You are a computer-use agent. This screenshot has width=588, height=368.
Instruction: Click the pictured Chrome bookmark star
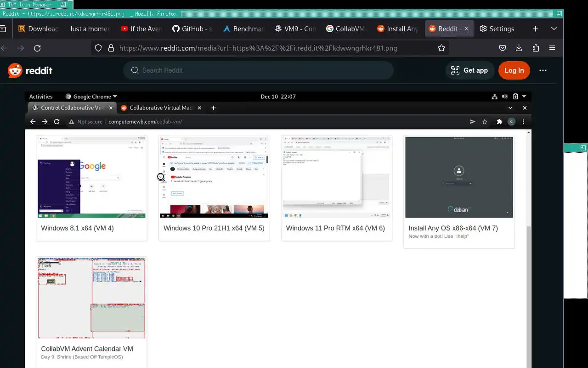click(x=485, y=122)
